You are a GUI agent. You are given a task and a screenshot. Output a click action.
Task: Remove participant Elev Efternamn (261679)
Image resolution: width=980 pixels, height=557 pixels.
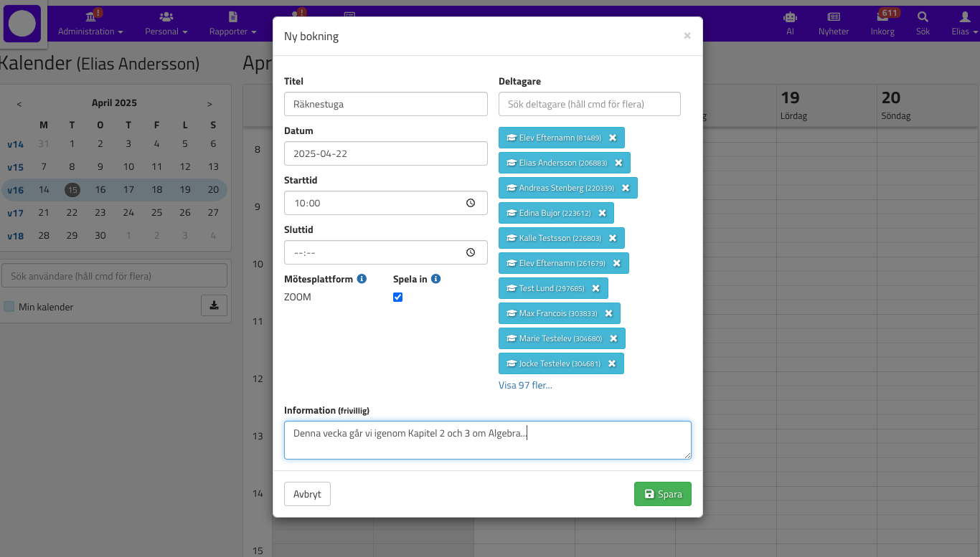(x=617, y=263)
